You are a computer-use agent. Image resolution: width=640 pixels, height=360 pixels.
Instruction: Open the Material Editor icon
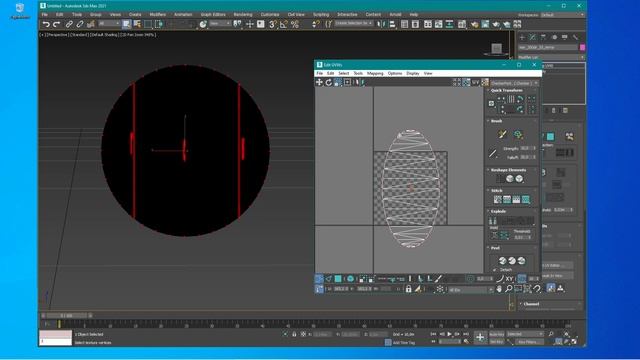462,24
